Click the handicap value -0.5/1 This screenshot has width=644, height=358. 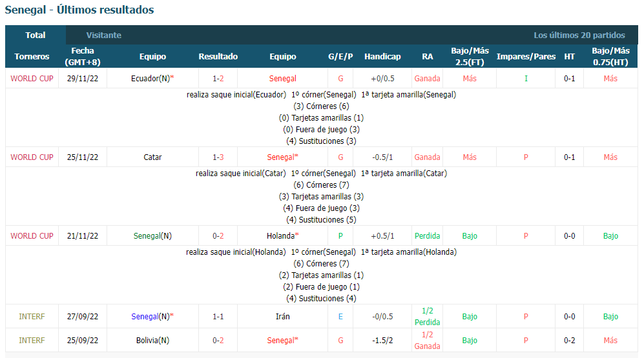pos(382,157)
